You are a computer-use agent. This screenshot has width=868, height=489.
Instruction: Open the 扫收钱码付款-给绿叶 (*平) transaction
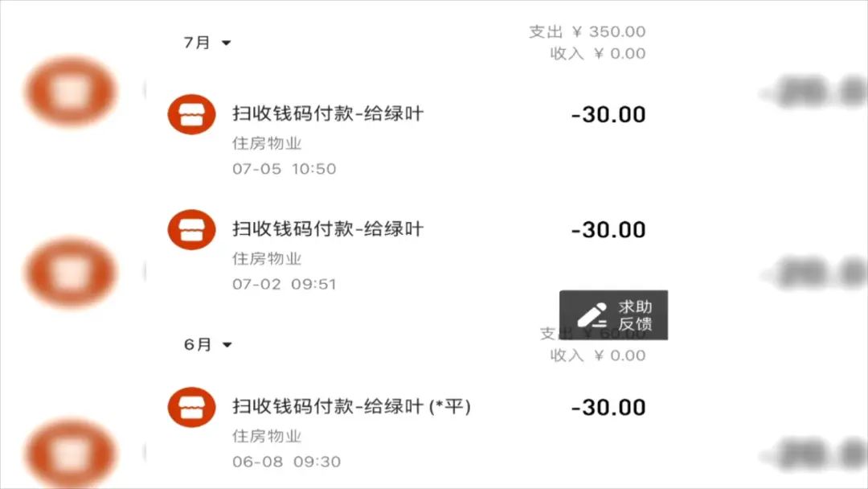pos(407,429)
